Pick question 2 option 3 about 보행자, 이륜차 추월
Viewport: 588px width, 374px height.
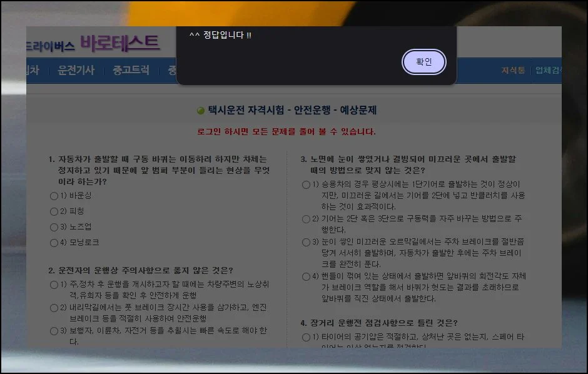tap(54, 331)
